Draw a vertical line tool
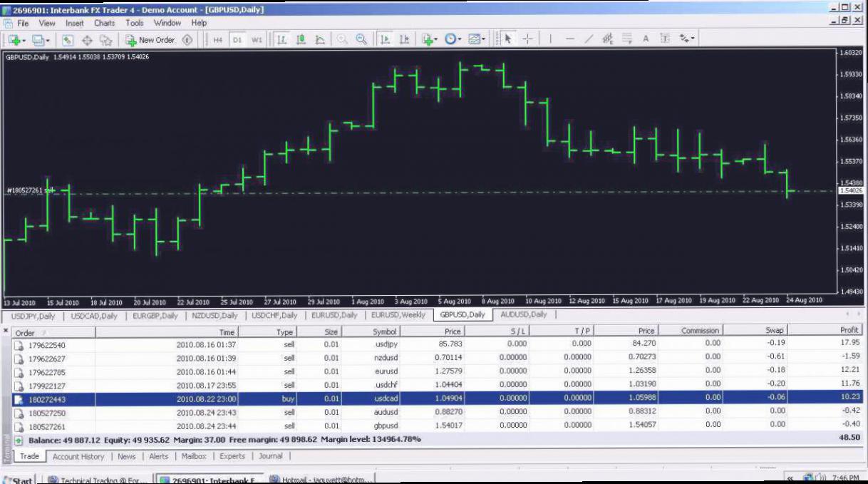 [x=550, y=40]
